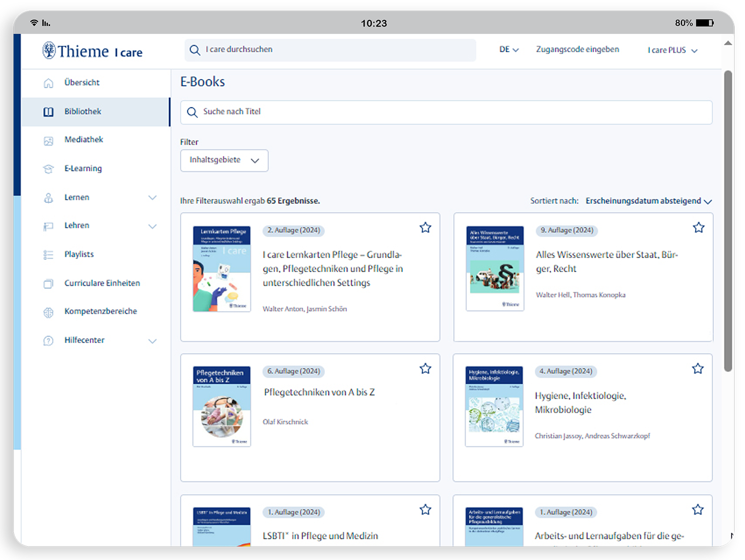Screen dimensions: 745x560
Task: Expand the Lernen submenu chevron
Action: click(x=152, y=198)
